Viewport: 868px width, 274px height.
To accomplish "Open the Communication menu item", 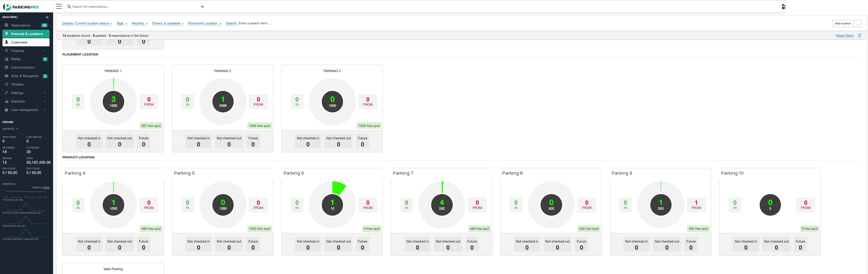I will pos(26,68).
